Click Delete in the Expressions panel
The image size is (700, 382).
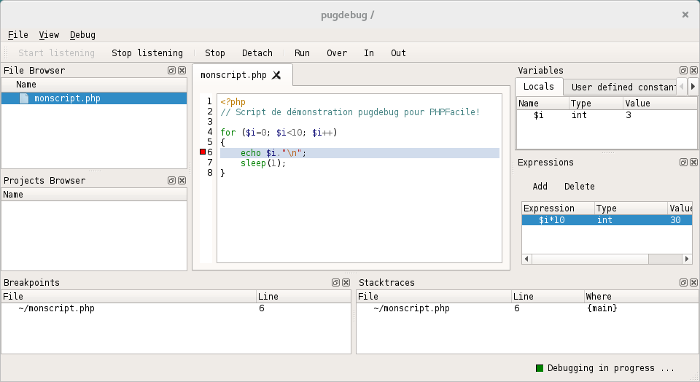pyautogui.click(x=579, y=186)
